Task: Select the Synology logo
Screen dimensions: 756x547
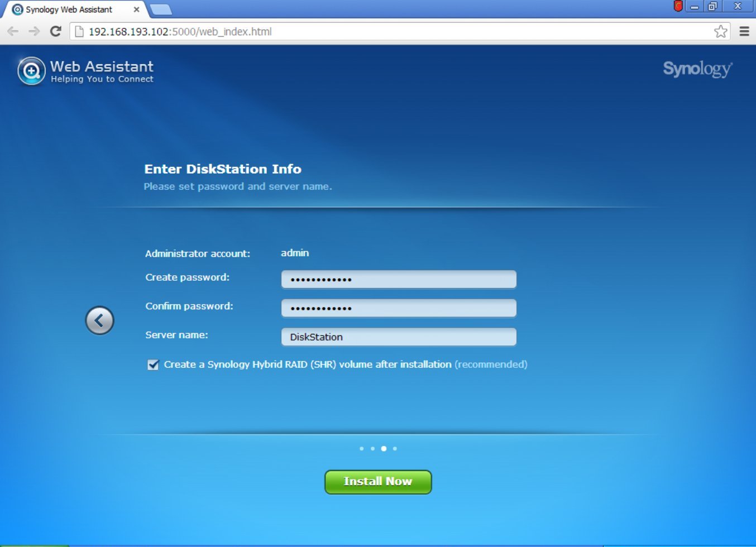Action: pyautogui.click(x=696, y=69)
